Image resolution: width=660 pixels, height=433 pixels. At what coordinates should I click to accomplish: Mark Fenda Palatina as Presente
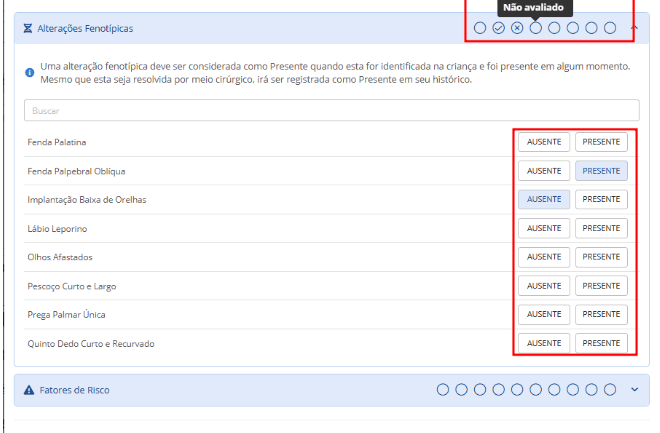pos(601,142)
